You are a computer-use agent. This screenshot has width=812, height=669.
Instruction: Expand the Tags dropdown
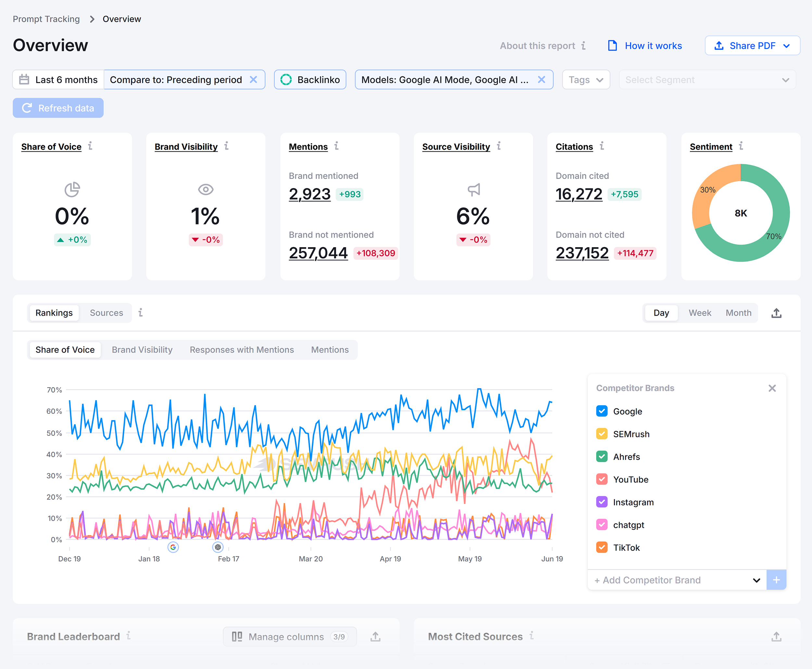(x=586, y=79)
